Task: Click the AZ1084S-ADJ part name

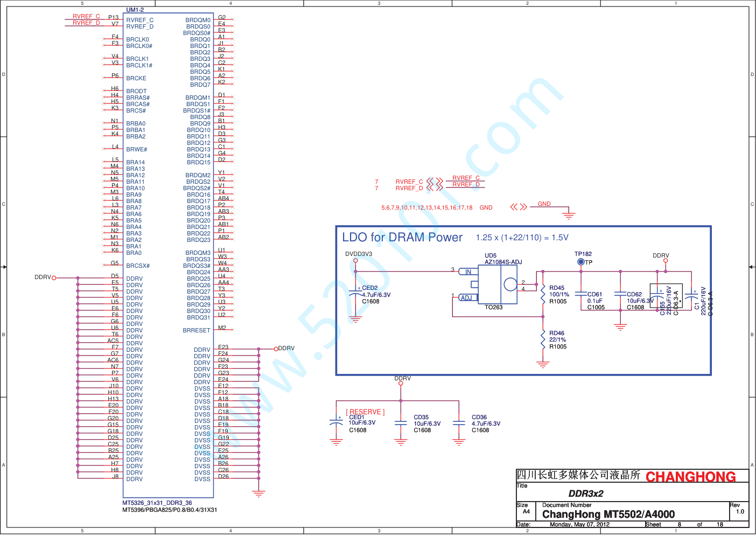Action: click(x=503, y=262)
